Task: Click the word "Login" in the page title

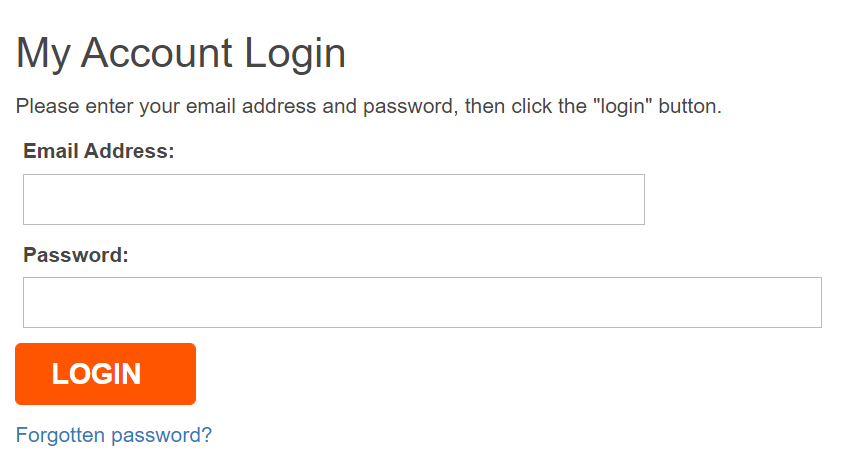Action: [295, 54]
